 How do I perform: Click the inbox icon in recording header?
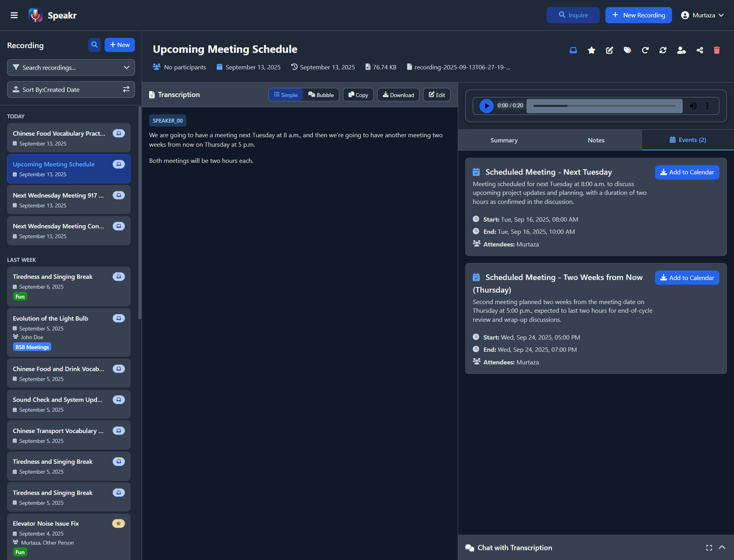pos(573,50)
